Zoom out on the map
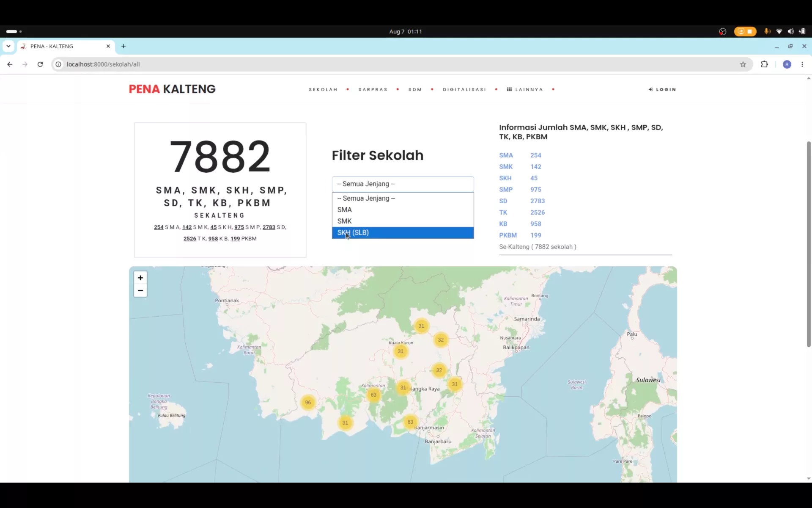 coord(140,290)
